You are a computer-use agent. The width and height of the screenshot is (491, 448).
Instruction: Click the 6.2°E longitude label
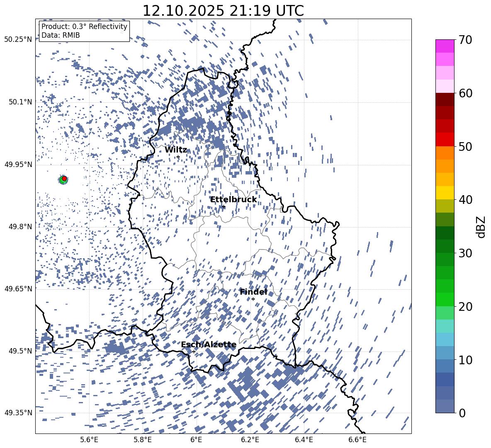pos(250,440)
